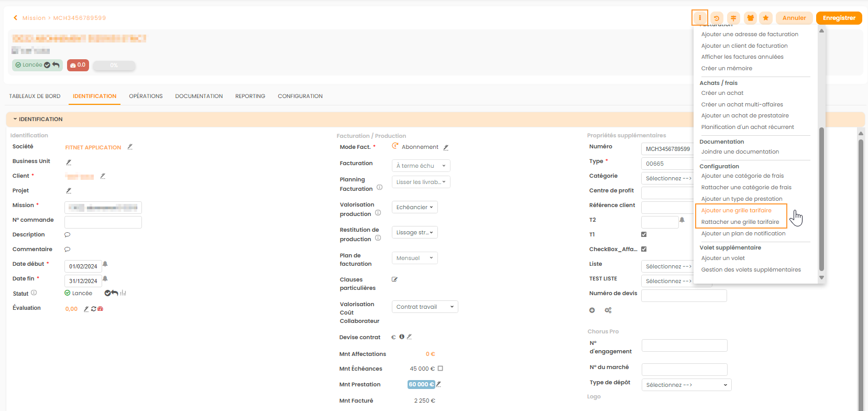Image resolution: width=868 pixels, height=411 pixels.
Task: Open the Plan de facturation Mensuel dropdown
Action: point(414,258)
